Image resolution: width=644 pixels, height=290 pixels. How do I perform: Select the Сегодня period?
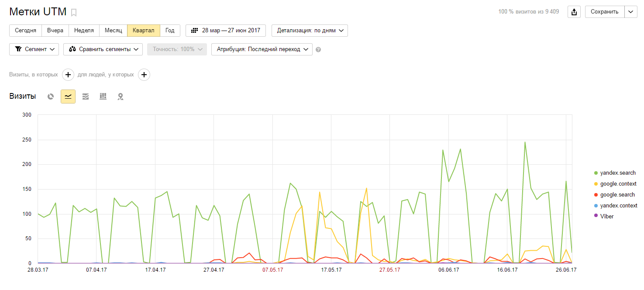pyautogui.click(x=25, y=31)
